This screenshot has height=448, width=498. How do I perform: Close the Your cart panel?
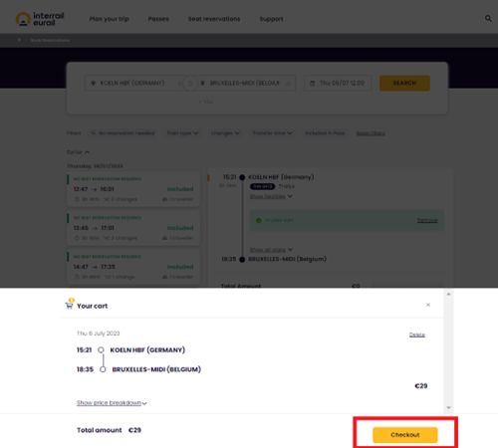tap(428, 305)
